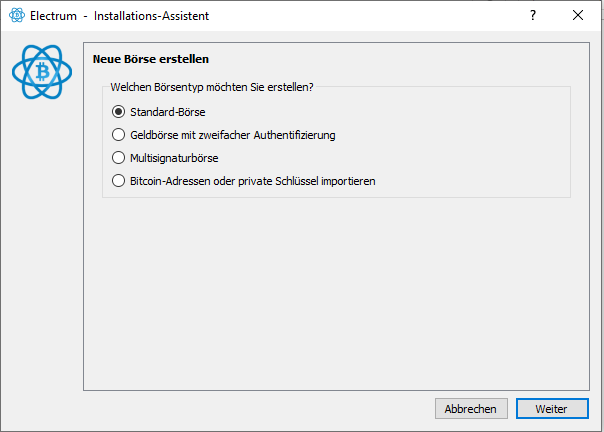Click the empty area below the options group

click(336, 293)
